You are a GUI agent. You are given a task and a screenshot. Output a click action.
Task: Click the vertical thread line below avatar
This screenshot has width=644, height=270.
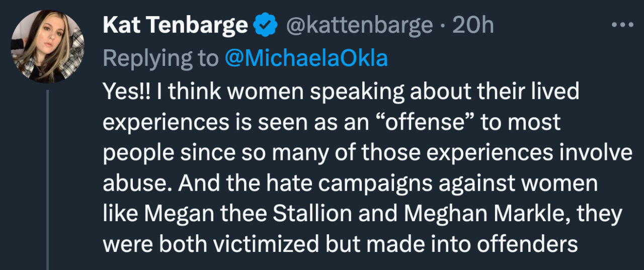point(48,180)
